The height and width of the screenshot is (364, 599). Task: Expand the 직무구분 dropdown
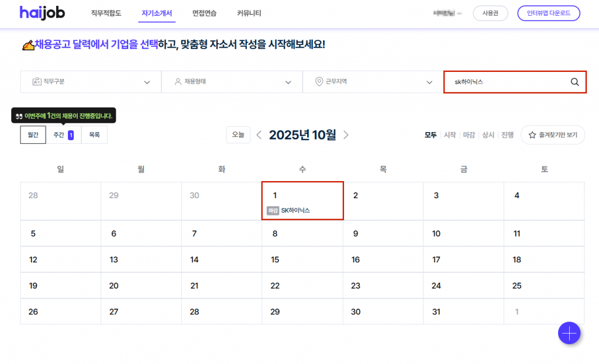tap(91, 82)
